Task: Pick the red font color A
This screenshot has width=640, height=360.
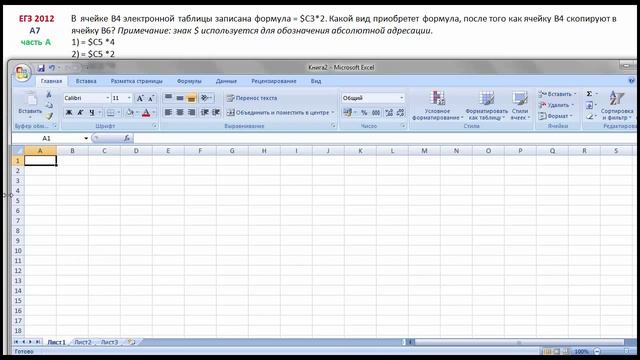Action: pos(146,113)
